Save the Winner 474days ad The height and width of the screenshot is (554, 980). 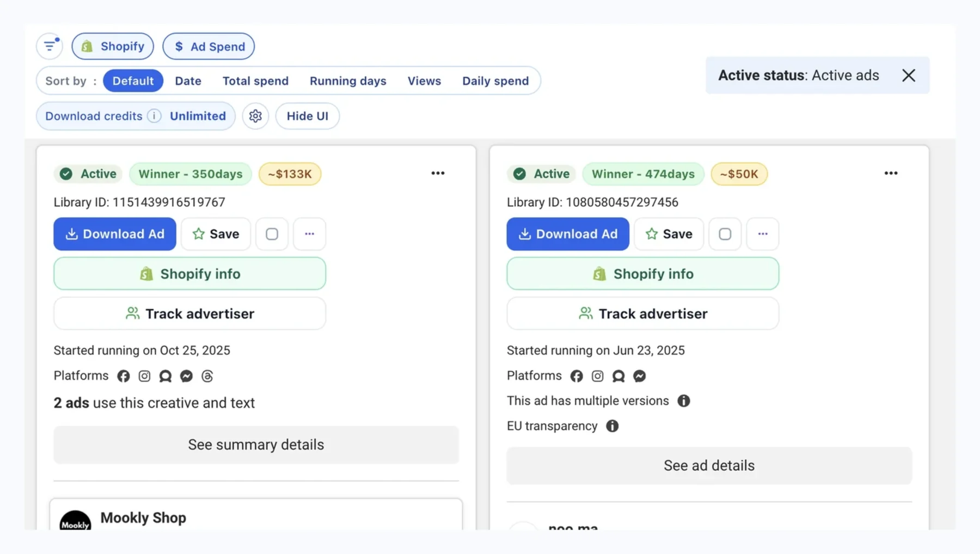coord(669,234)
